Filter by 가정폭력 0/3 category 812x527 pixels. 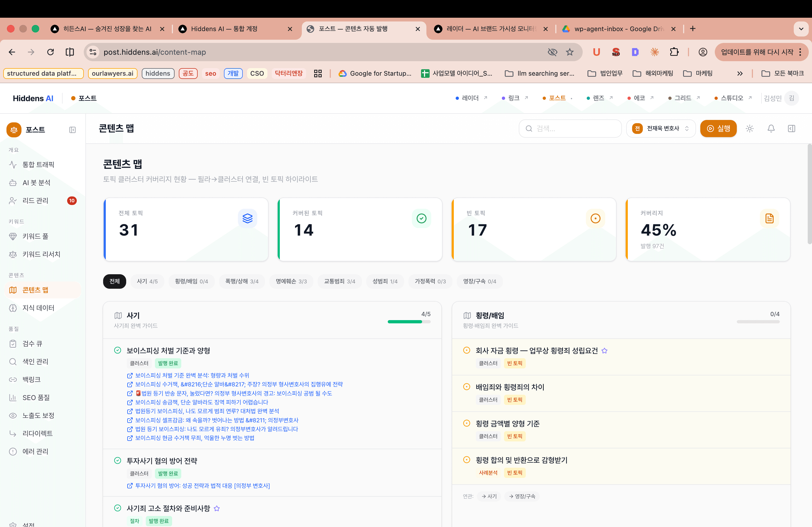click(430, 281)
